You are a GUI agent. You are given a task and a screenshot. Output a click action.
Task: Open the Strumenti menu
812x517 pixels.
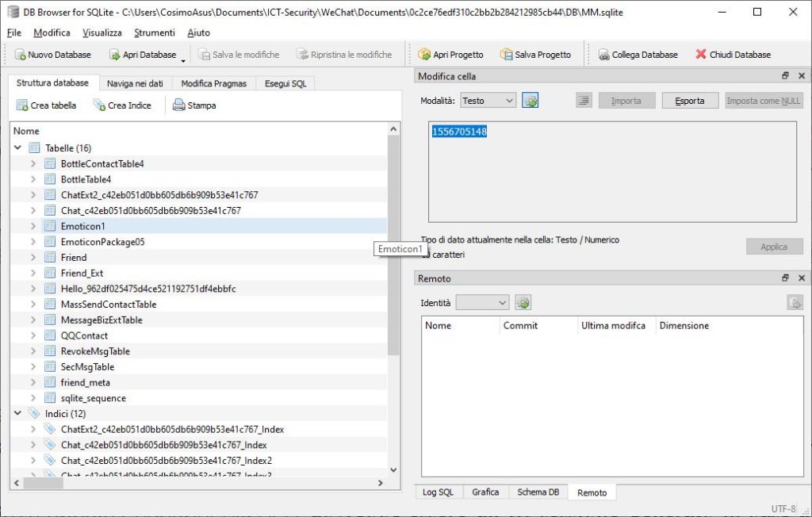click(x=155, y=33)
